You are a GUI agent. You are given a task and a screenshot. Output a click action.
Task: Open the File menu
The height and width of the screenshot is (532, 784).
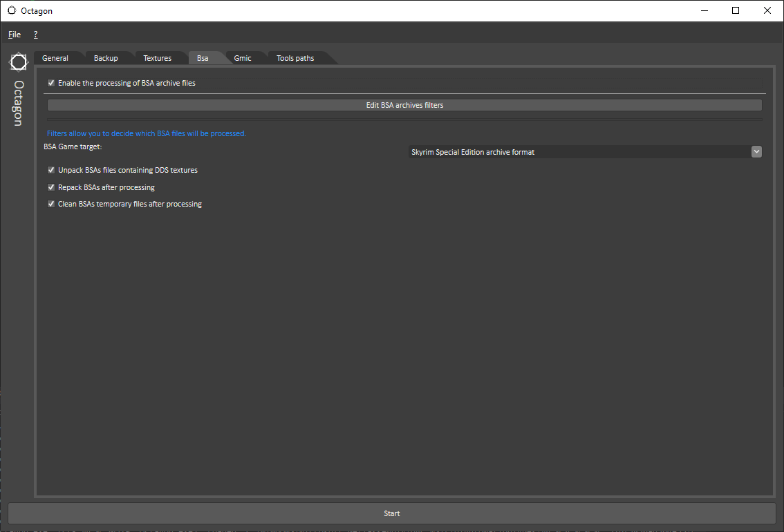[x=15, y=35]
